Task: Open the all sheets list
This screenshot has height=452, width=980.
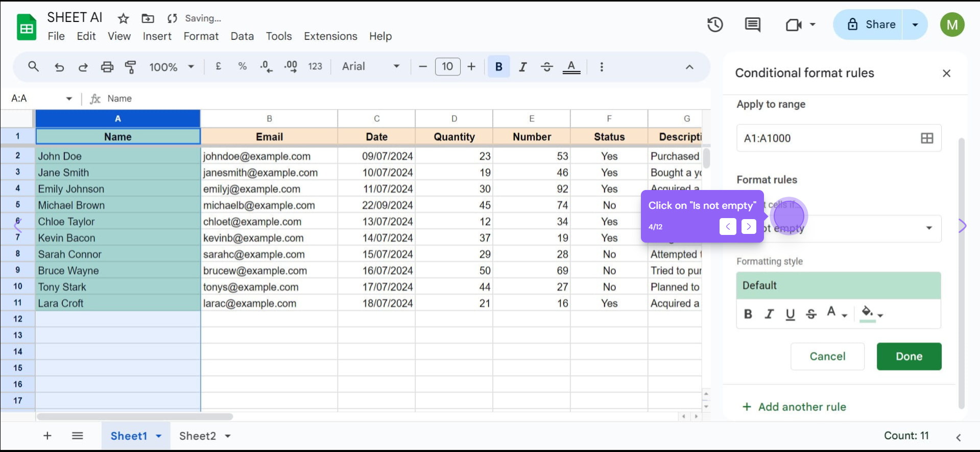Action: tap(77, 436)
